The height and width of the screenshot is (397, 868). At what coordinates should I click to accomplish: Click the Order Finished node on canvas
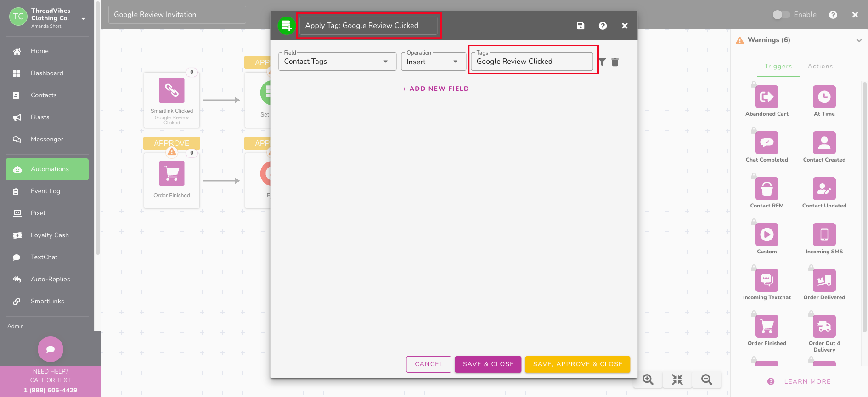[172, 181]
